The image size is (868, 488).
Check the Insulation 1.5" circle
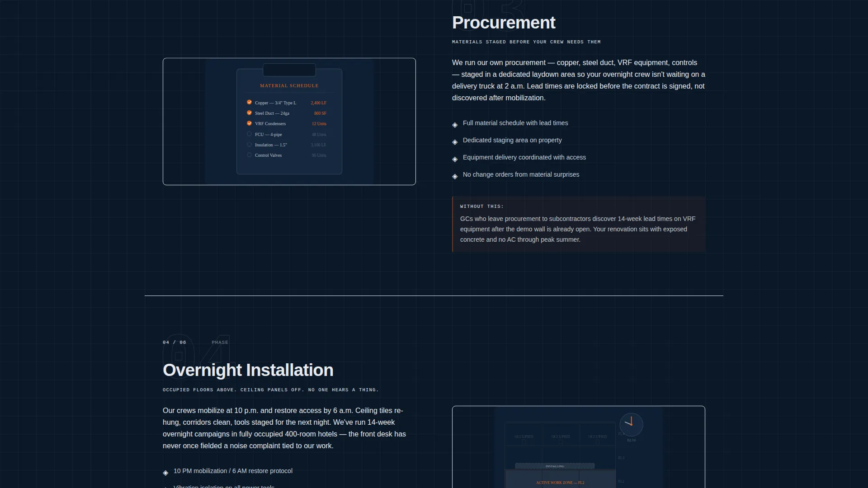(249, 145)
